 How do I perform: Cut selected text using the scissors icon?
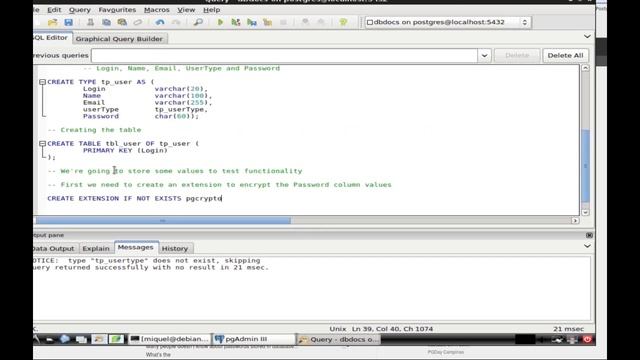[90, 22]
